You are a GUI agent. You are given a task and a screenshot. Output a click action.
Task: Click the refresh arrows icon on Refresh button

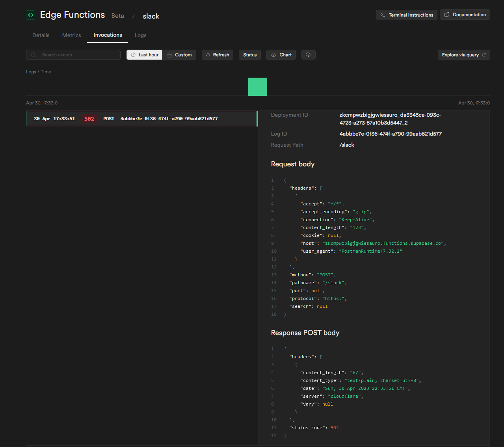[x=209, y=55]
